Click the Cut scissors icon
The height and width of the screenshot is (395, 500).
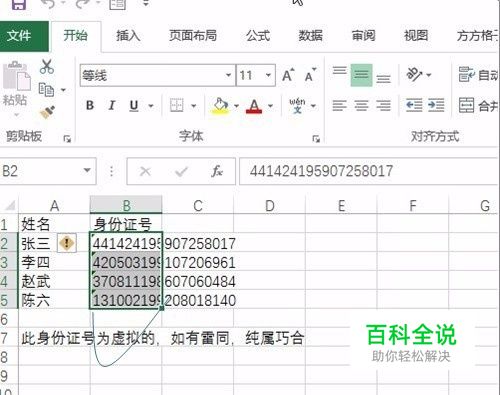pyautogui.click(x=47, y=66)
